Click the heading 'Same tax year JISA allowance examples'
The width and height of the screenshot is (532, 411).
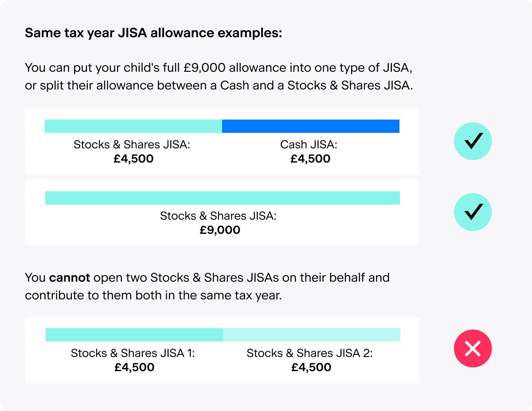click(153, 33)
